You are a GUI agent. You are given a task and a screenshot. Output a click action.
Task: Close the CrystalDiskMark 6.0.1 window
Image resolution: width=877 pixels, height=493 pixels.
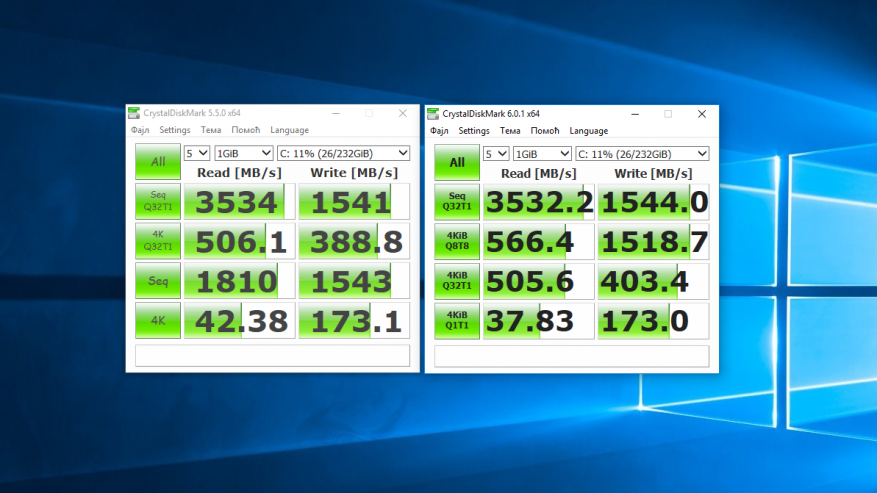pyautogui.click(x=702, y=114)
